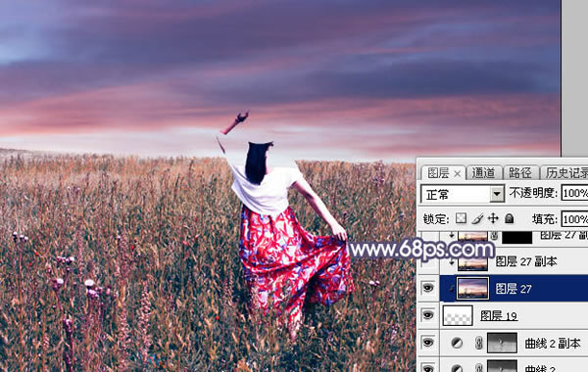Click the black layer mask thumbnail
This screenshot has width=588, height=372.
(x=516, y=237)
